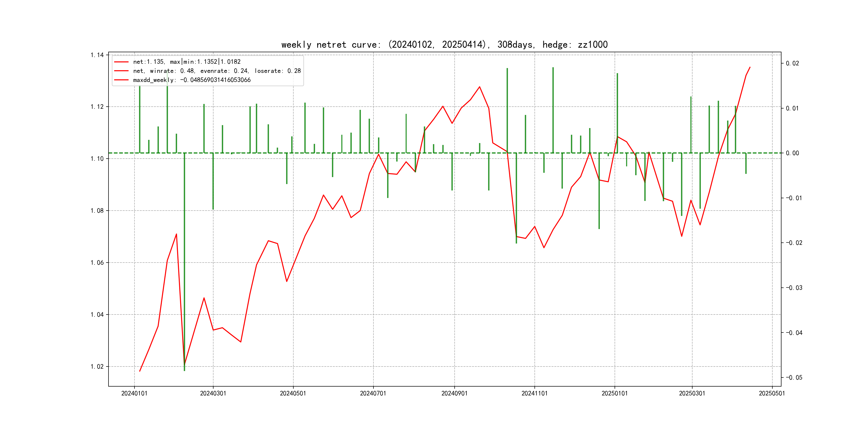Click the 20240101 x-axis date label
The width and height of the screenshot is (868, 434).
point(134,393)
